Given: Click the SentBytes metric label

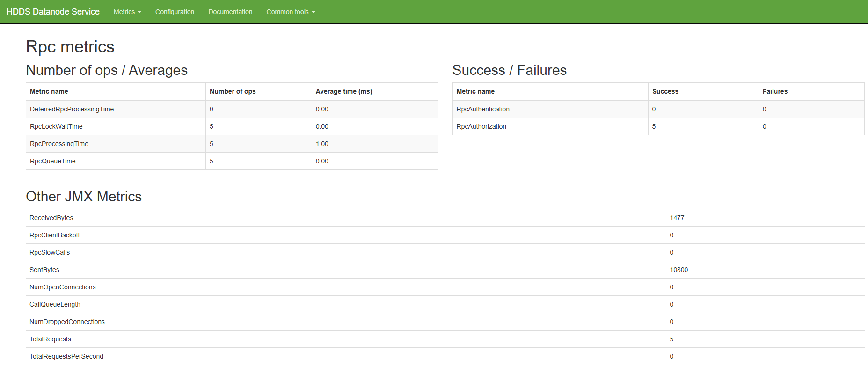Looking at the screenshot, I should (x=44, y=270).
